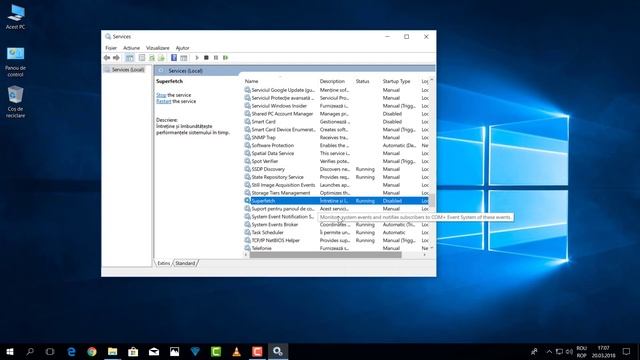Click the Restart the service link
Image resolution: width=640 pixels, height=360 pixels.
[164, 101]
